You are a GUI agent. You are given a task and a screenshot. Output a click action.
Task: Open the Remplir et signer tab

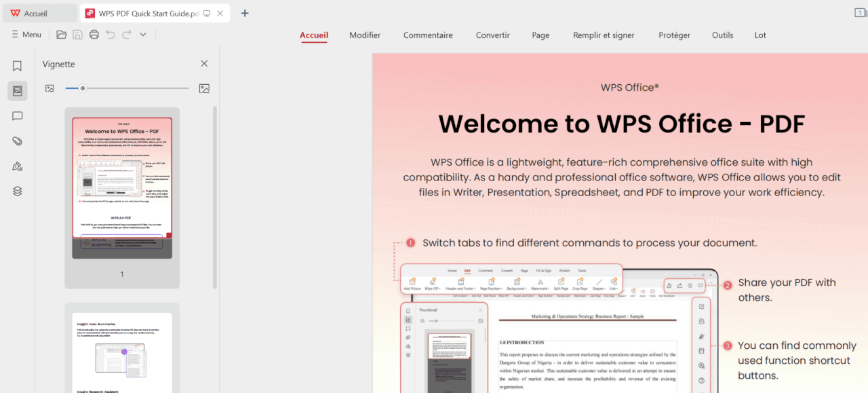[604, 35]
